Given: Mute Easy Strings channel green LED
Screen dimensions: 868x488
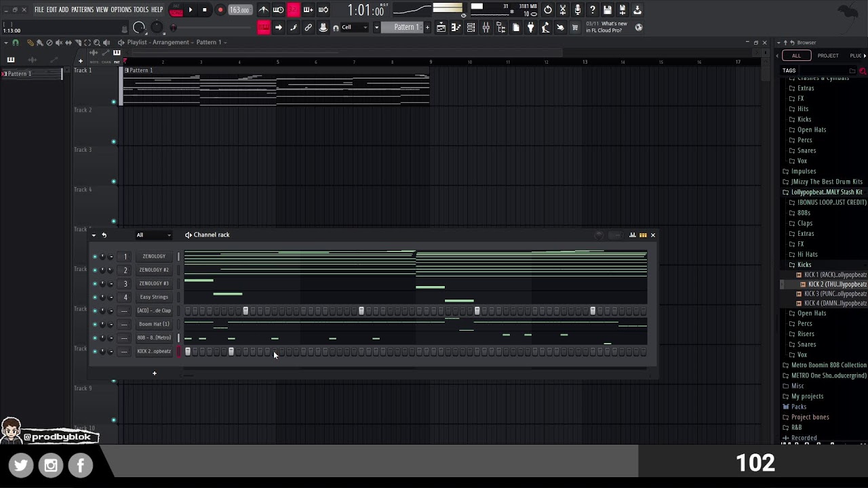Looking at the screenshot, I should (95, 297).
